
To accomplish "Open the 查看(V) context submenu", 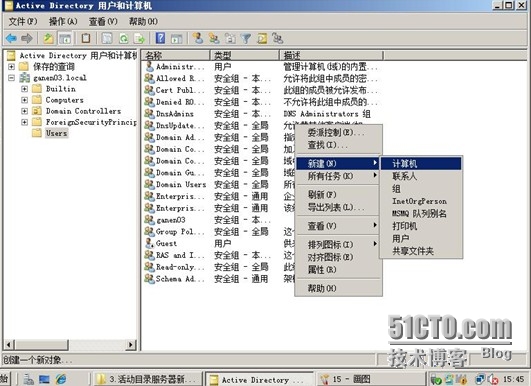I will pyautogui.click(x=339, y=226).
